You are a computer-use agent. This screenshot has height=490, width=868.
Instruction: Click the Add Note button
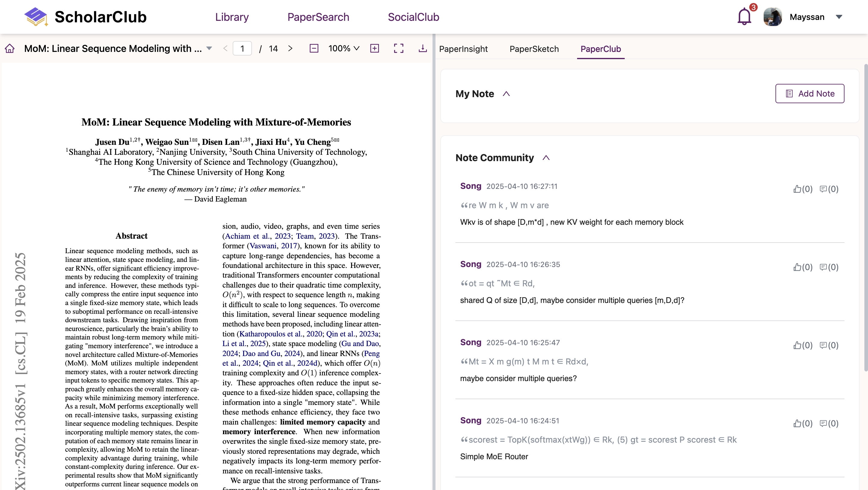[x=809, y=94]
